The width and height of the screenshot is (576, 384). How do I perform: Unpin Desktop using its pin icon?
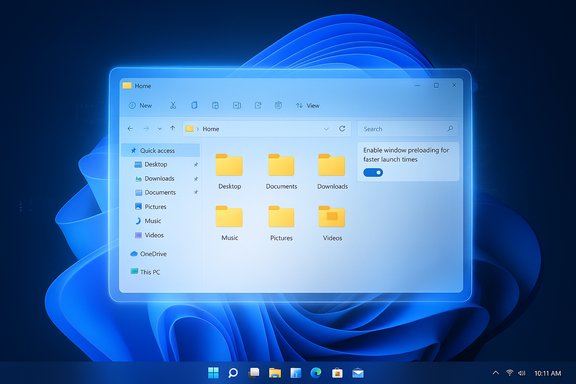(196, 165)
